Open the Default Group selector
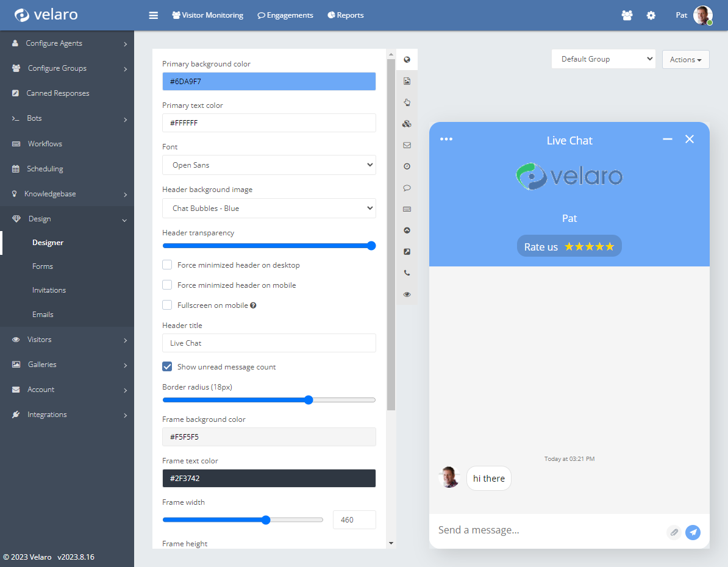The image size is (728, 567). [x=603, y=59]
